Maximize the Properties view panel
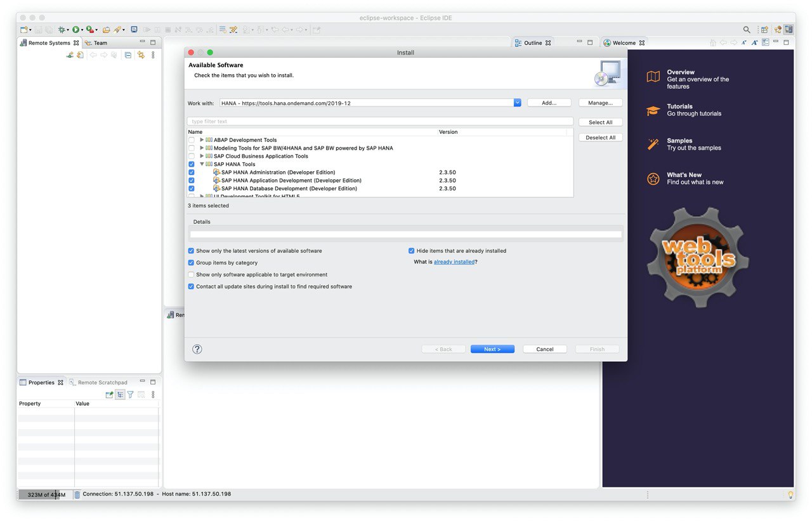The image size is (812, 521). pyautogui.click(x=153, y=382)
